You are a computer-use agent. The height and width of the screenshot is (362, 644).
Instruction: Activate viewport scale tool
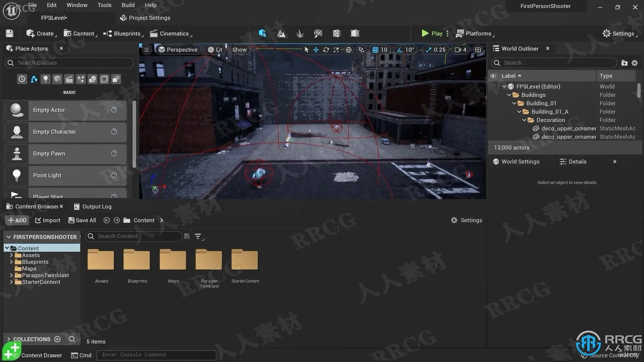[336, 50]
